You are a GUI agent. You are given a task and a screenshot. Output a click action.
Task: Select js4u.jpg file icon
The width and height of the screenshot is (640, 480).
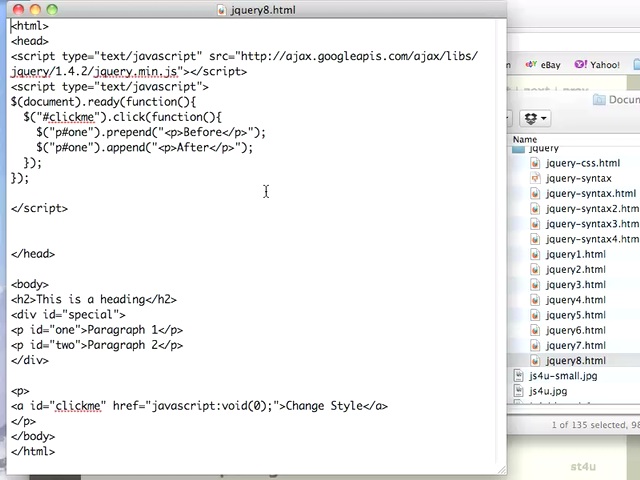click(518, 391)
